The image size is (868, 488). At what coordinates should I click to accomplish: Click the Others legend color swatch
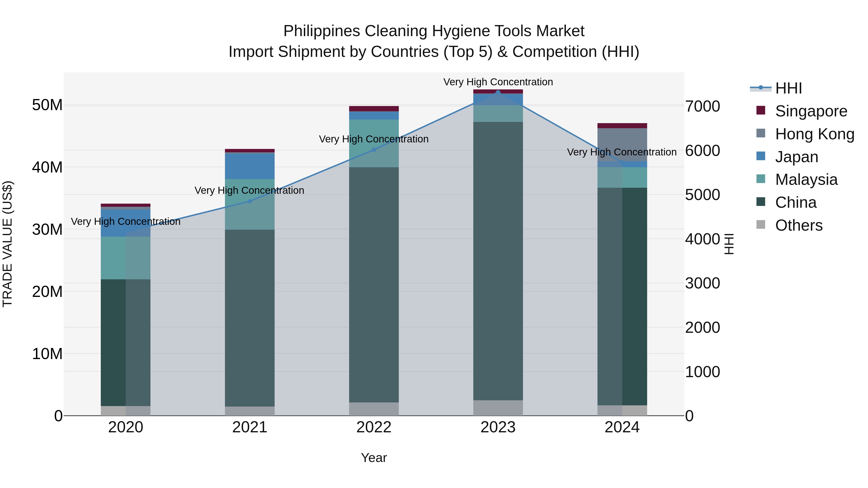tap(761, 225)
